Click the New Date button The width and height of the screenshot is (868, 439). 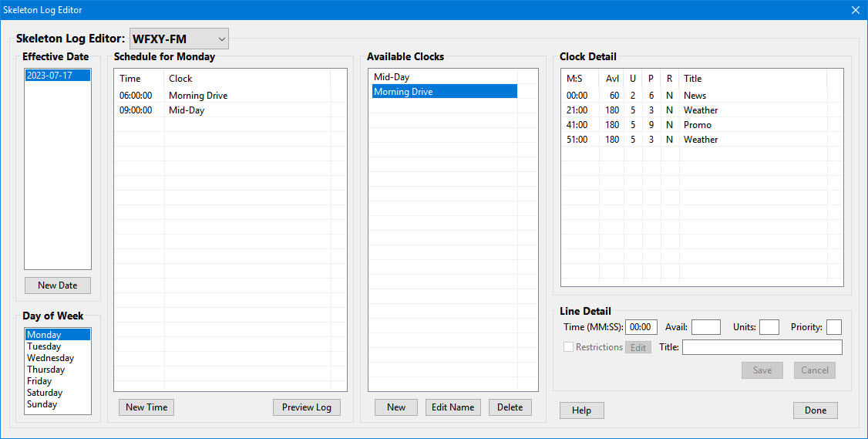point(57,285)
